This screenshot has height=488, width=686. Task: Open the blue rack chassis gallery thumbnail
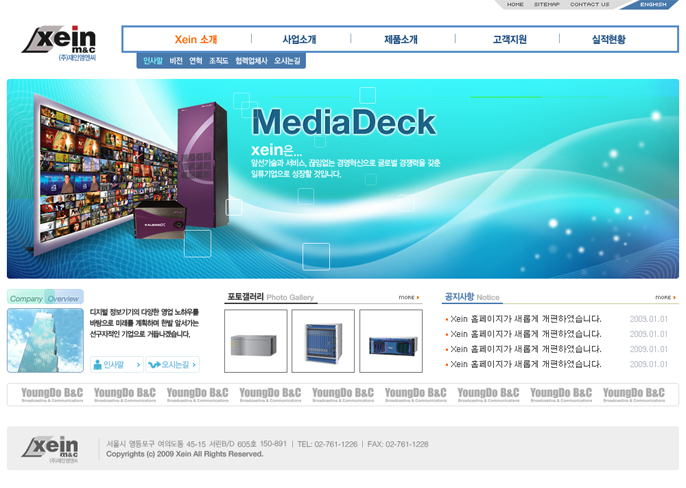point(323,341)
